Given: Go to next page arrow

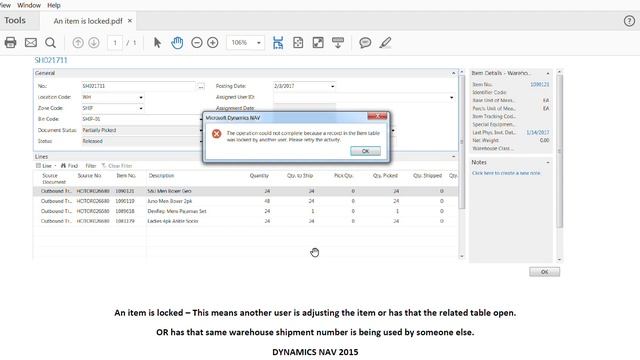Looking at the screenshot, I should 94,42.
